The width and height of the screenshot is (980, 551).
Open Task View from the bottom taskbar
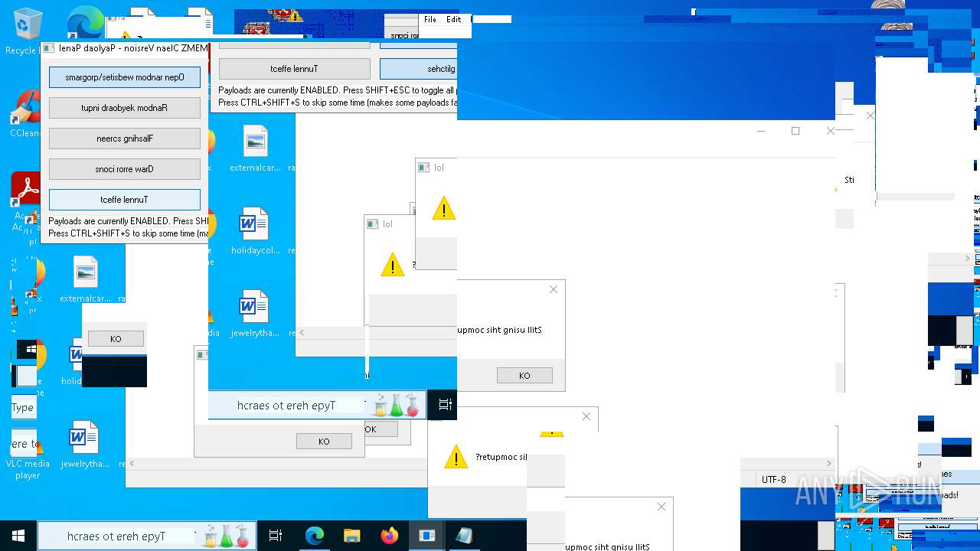[x=276, y=536]
